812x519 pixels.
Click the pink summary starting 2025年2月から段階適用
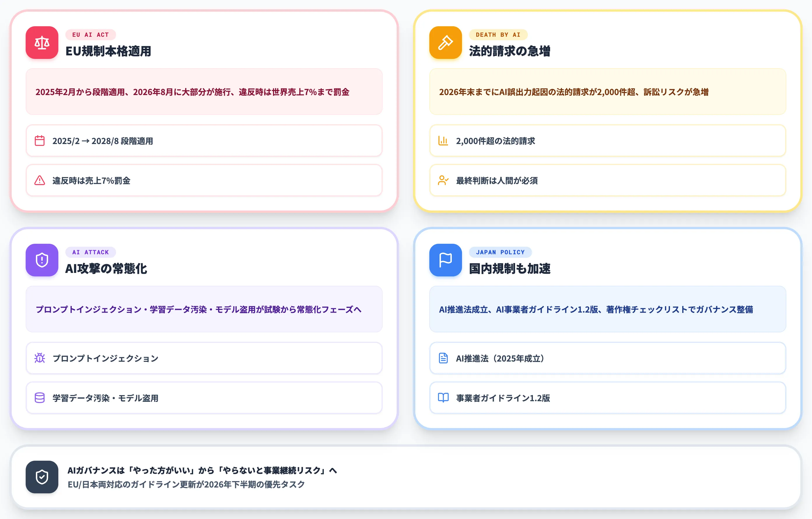click(204, 92)
